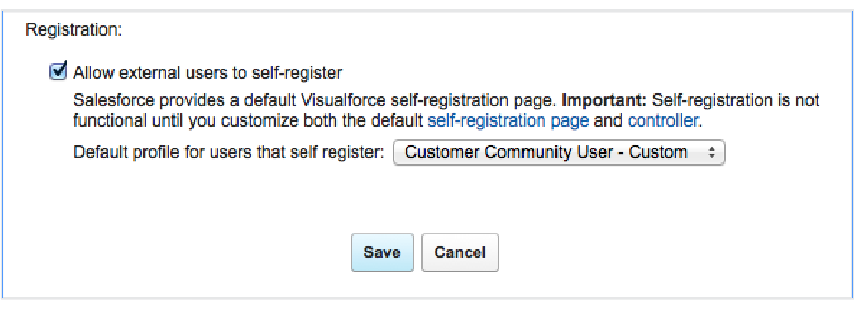
Task: Open the self-registration page link
Action: 508,121
